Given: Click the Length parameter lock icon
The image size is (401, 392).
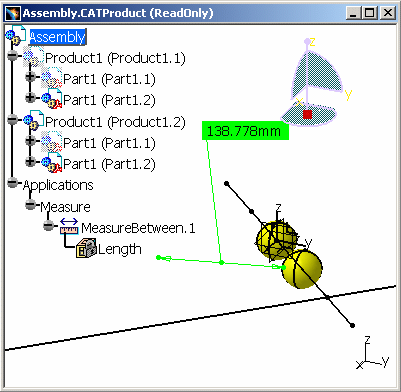Looking at the screenshot, I should click(86, 248).
